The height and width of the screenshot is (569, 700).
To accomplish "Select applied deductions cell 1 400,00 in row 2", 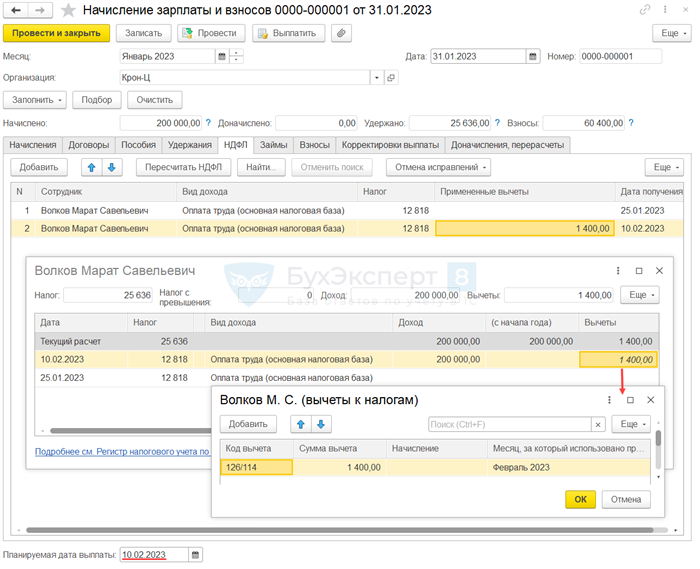I will click(x=525, y=228).
